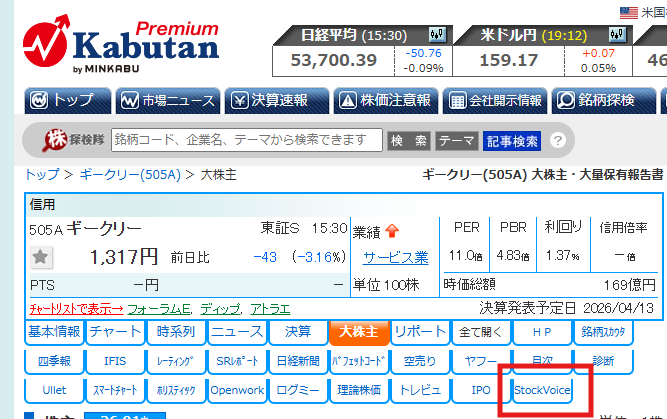Screen dimensions: 667x419
Task: Switch to the 時系列 tab
Action: (x=176, y=332)
